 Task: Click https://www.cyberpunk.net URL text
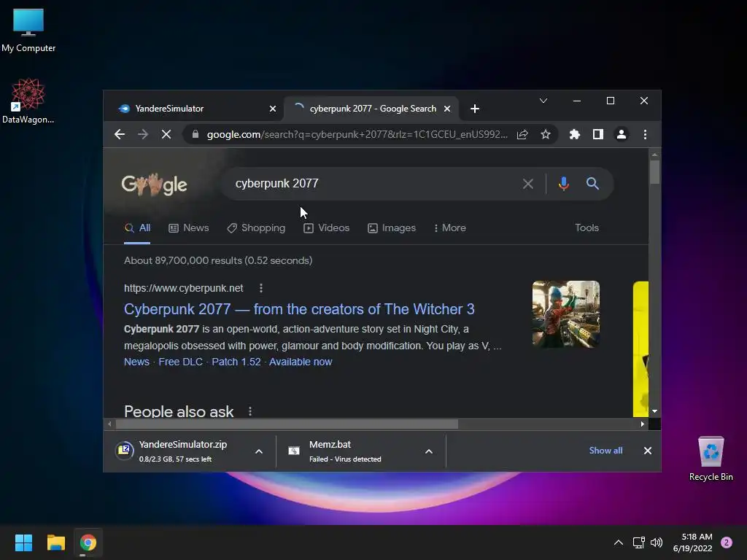click(x=183, y=288)
